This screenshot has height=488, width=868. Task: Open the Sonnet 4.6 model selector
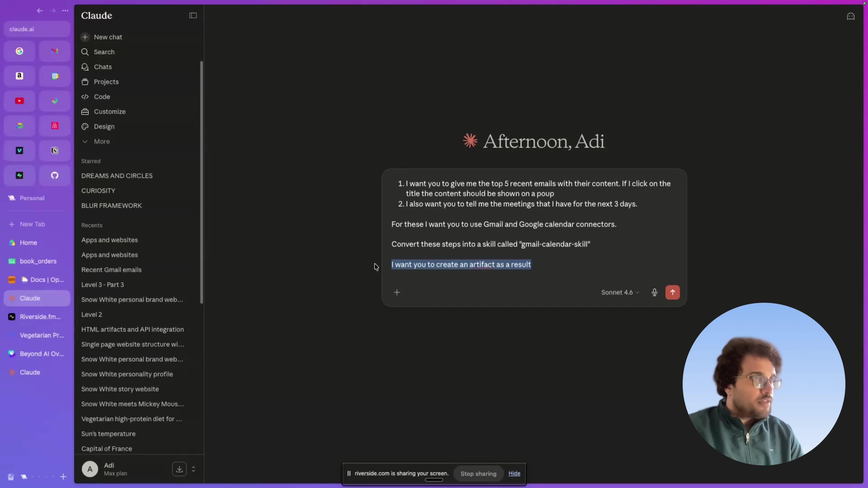tap(620, 292)
